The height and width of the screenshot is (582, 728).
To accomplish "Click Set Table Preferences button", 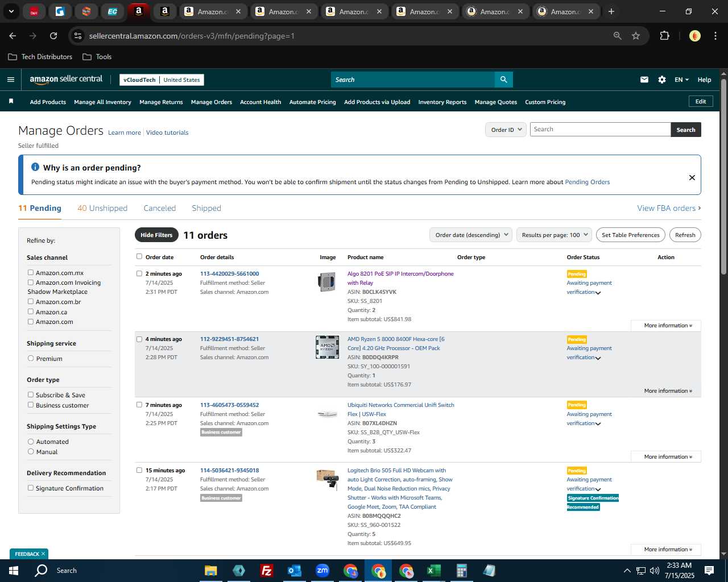I will coord(631,235).
